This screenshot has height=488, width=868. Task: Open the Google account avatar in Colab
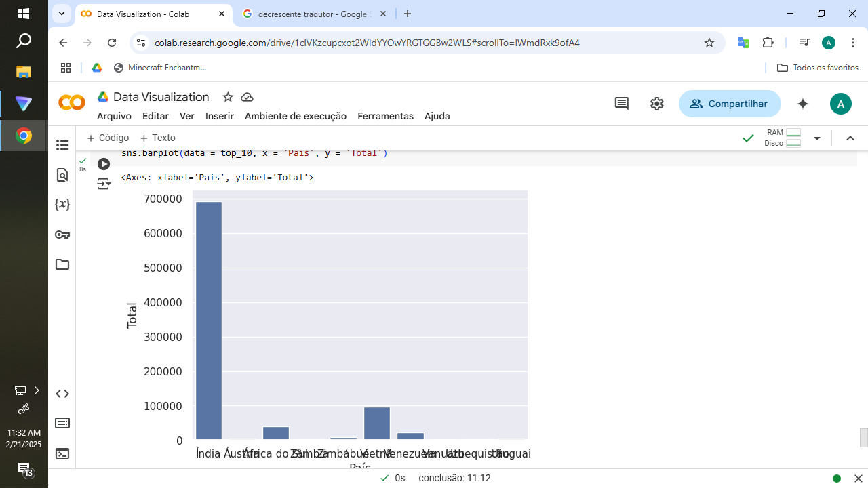pyautogui.click(x=841, y=104)
